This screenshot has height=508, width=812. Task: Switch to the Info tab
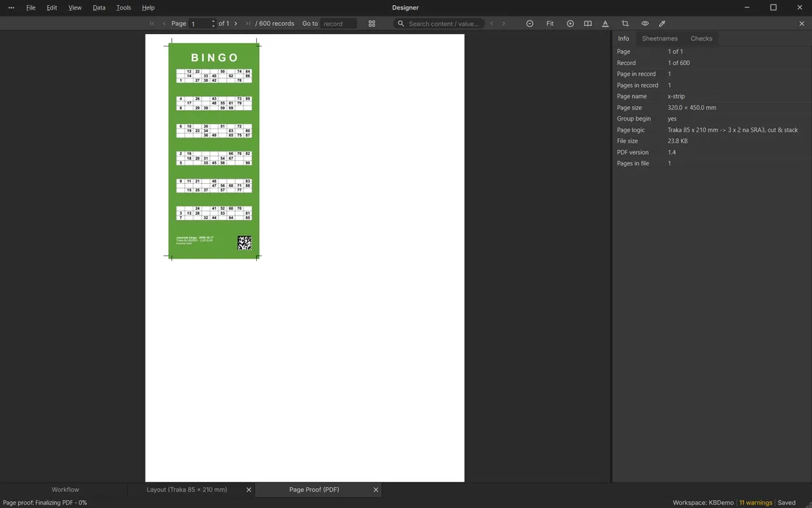pyautogui.click(x=624, y=39)
